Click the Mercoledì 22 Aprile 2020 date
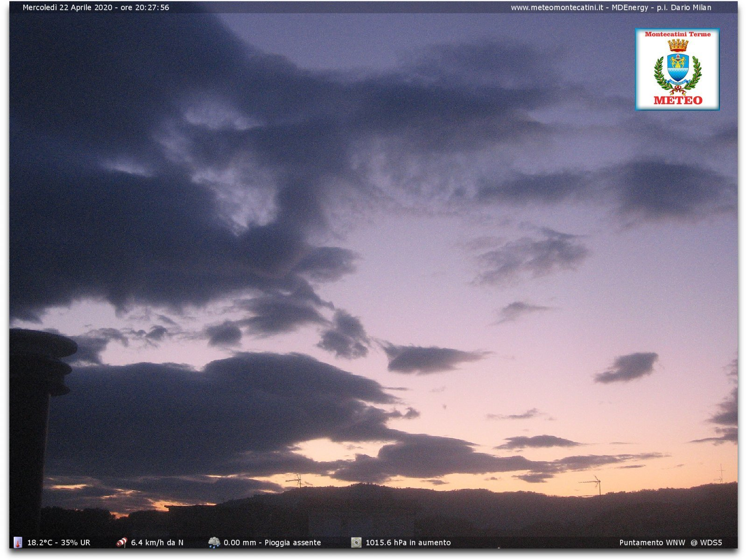Viewport: 747px width, 560px height. (x=67, y=7)
